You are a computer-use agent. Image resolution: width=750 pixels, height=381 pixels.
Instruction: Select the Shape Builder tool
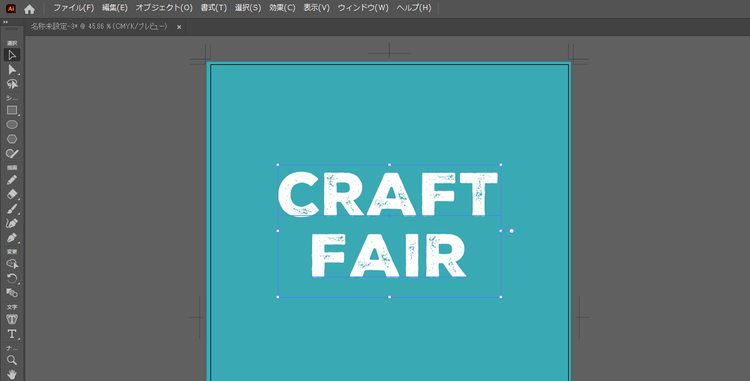(x=12, y=293)
